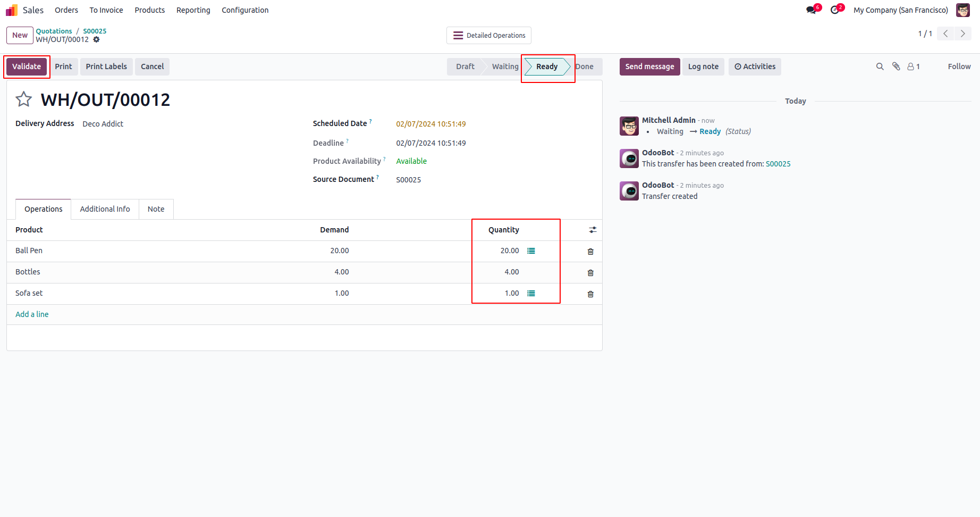This screenshot has width=980, height=517.
Task: Go to Quotations breadcrumb
Action: pos(54,31)
